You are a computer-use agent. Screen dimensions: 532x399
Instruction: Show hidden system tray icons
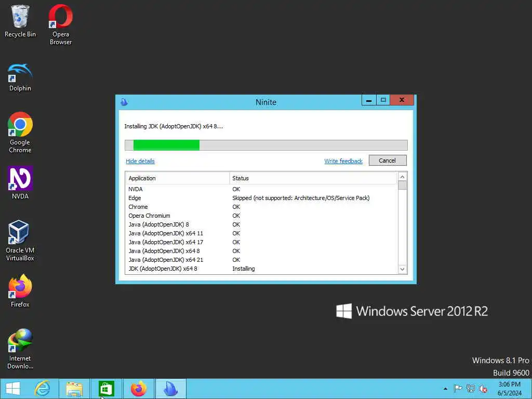[x=445, y=389]
